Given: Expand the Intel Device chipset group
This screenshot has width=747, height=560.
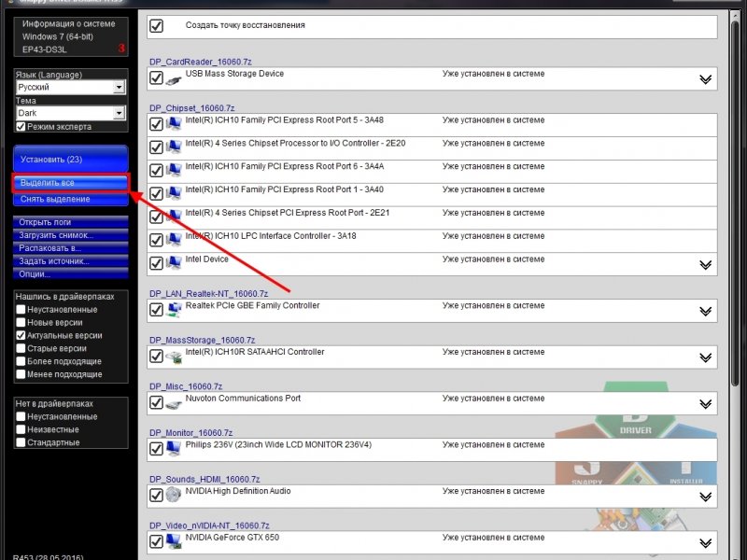Looking at the screenshot, I should coord(706,265).
